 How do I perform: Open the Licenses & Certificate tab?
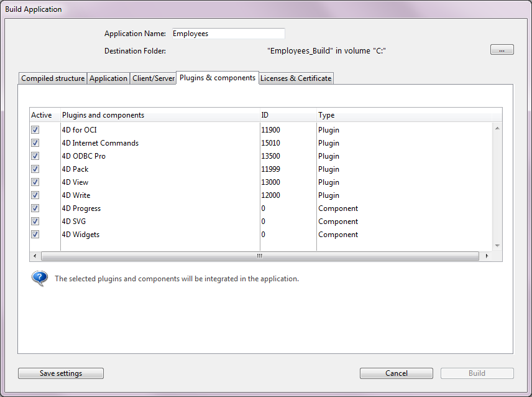click(x=296, y=78)
